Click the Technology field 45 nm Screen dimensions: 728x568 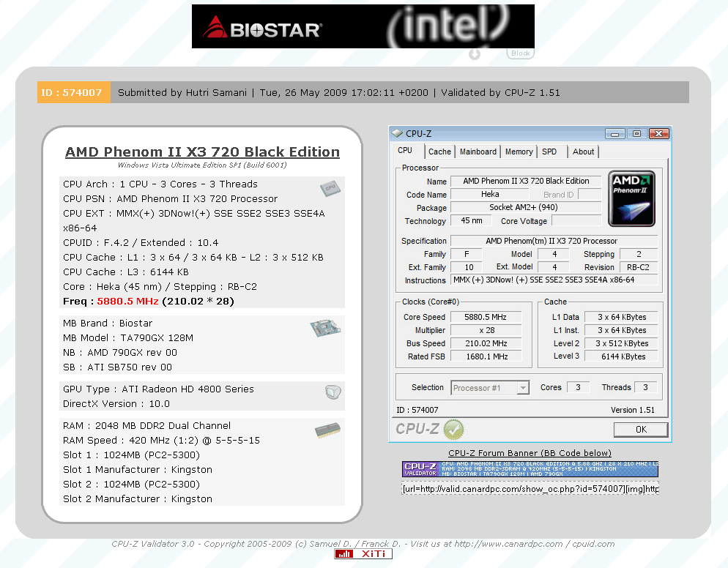471,221
